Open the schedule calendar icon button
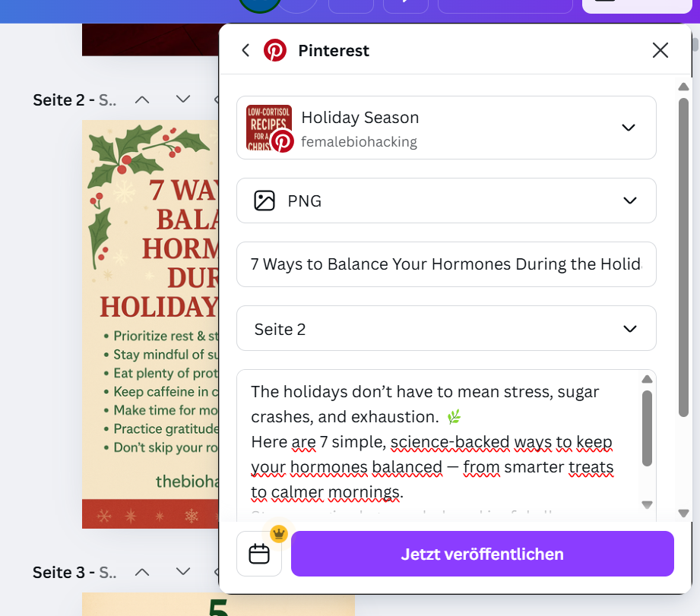Screen dimensions: 700x616 point(259,554)
